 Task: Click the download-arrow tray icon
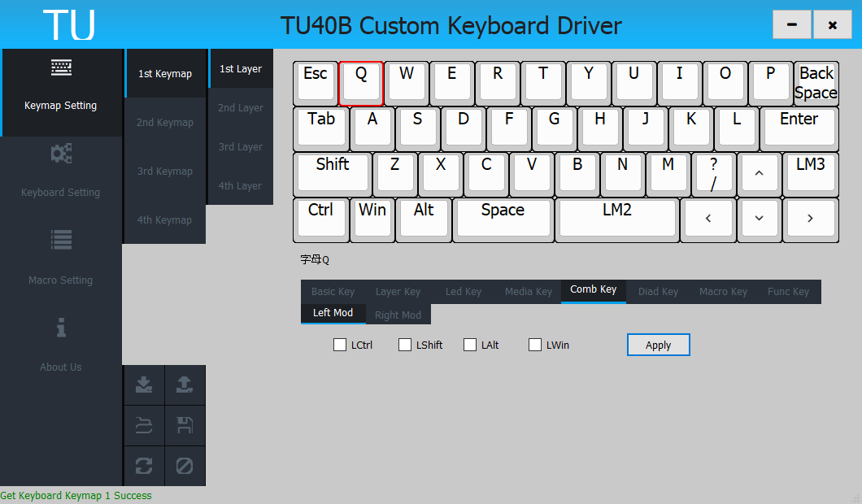144,385
